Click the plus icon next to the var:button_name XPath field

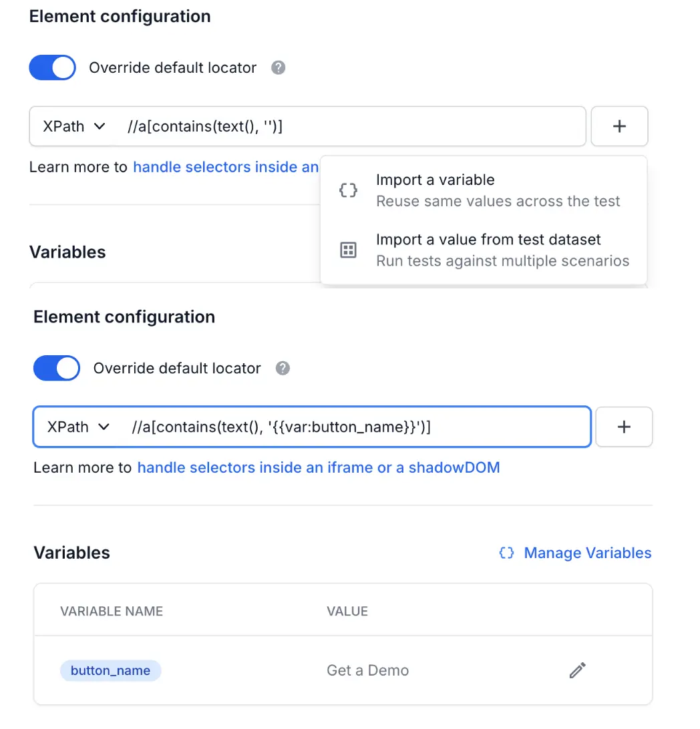(x=624, y=427)
